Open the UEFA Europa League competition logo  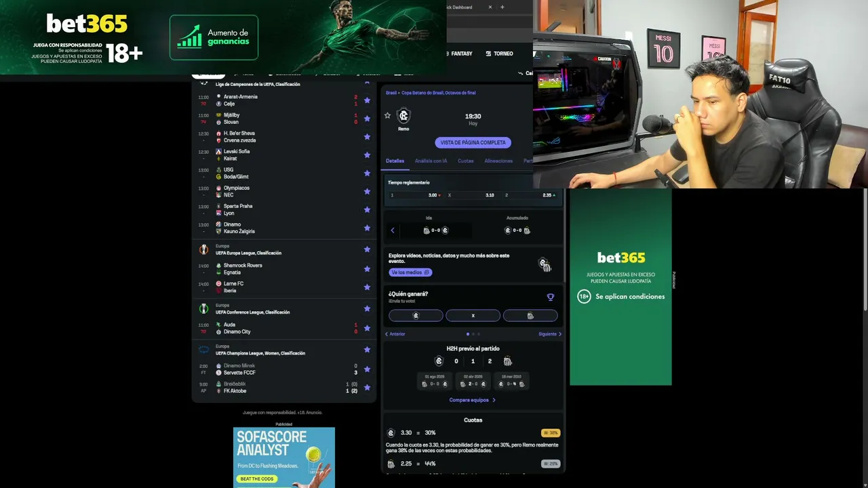click(203, 249)
